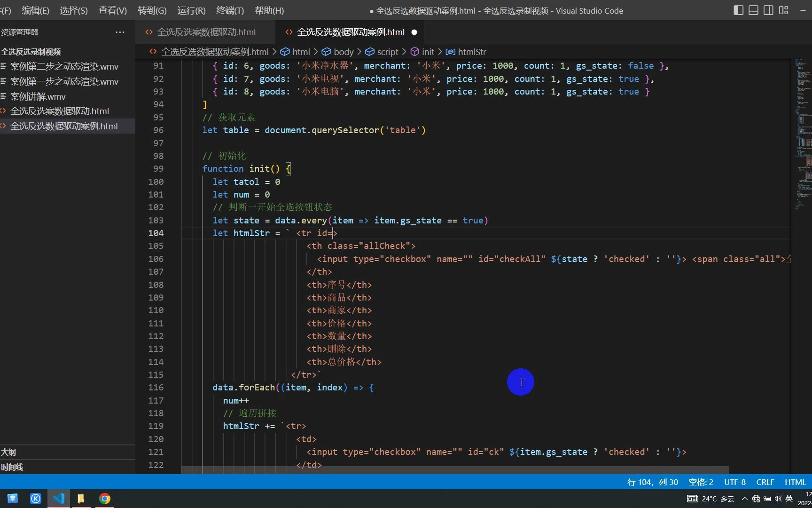Click let tatol = 0 line

click(x=246, y=182)
